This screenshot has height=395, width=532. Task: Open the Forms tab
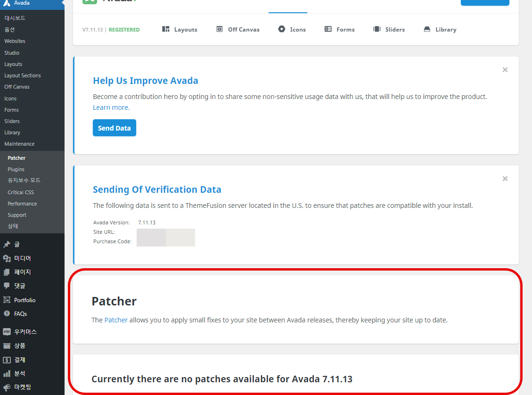[x=339, y=30]
